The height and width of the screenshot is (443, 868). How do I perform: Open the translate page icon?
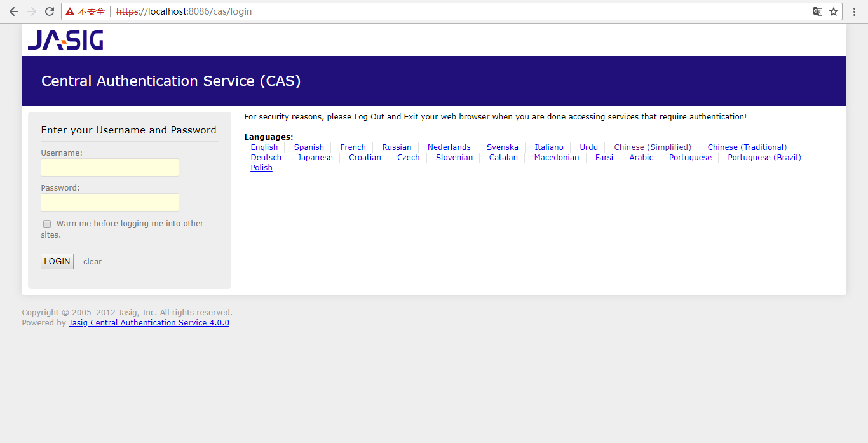click(818, 11)
